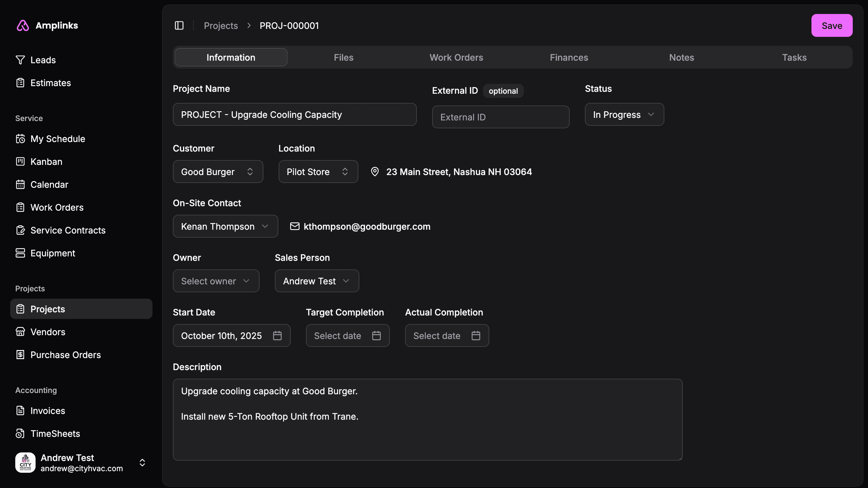Open Start Date calendar picker icon
868x488 pixels.
277,336
